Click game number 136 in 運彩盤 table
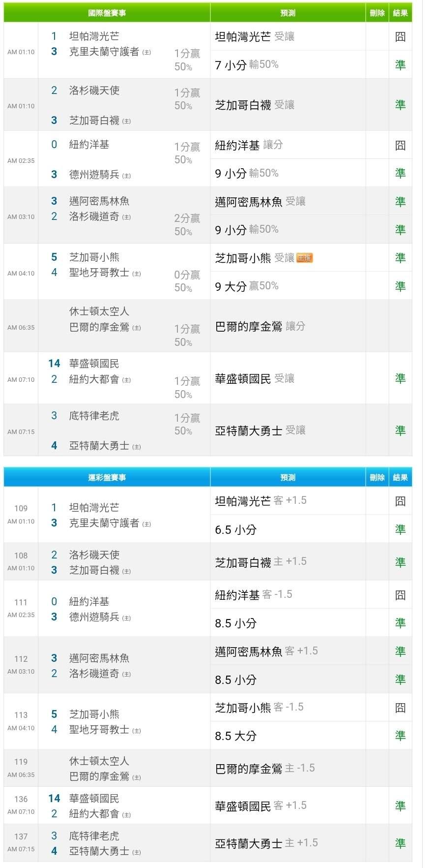 click(21, 799)
